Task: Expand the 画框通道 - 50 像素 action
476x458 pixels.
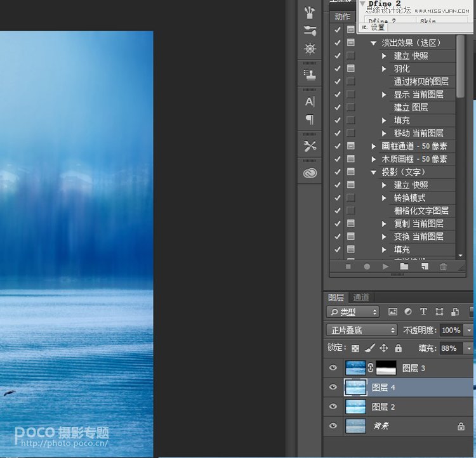Action: (373, 147)
